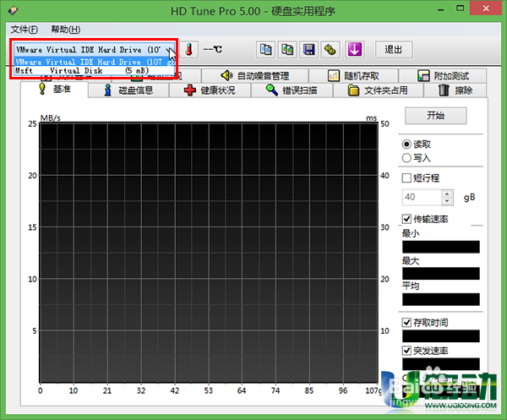Switch to the 随机存取 tab
Image resolution: width=507 pixels, height=420 pixels.
coord(353,76)
